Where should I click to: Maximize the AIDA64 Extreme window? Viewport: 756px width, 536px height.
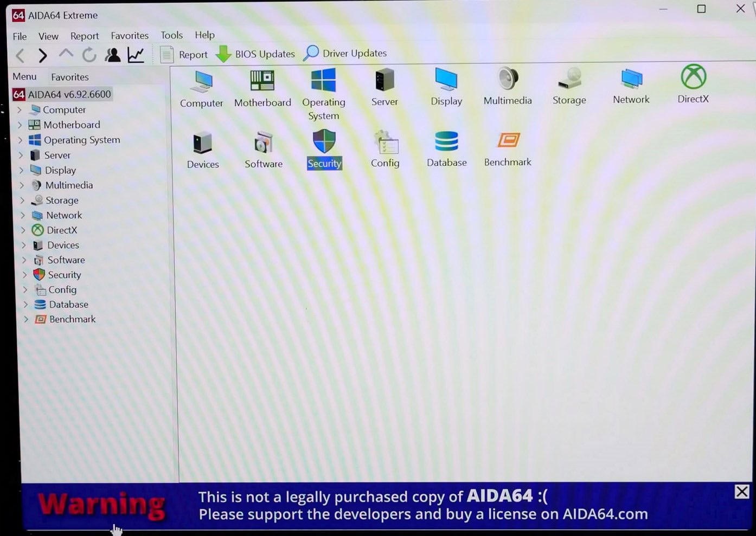click(x=701, y=9)
